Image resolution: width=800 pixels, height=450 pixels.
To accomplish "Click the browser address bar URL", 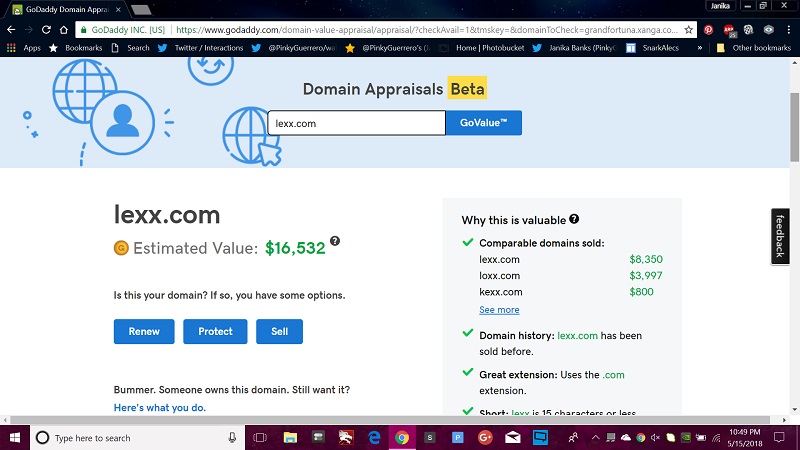I will click(427, 30).
